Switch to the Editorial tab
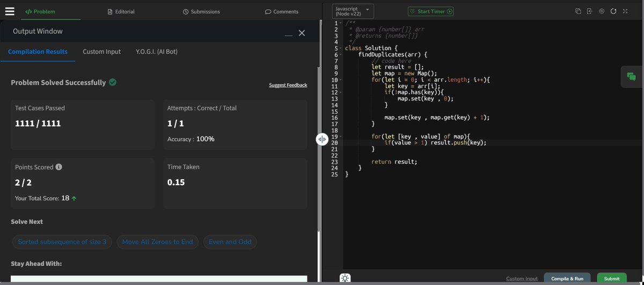This screenshot has height=285, width=644. (121, 11)
